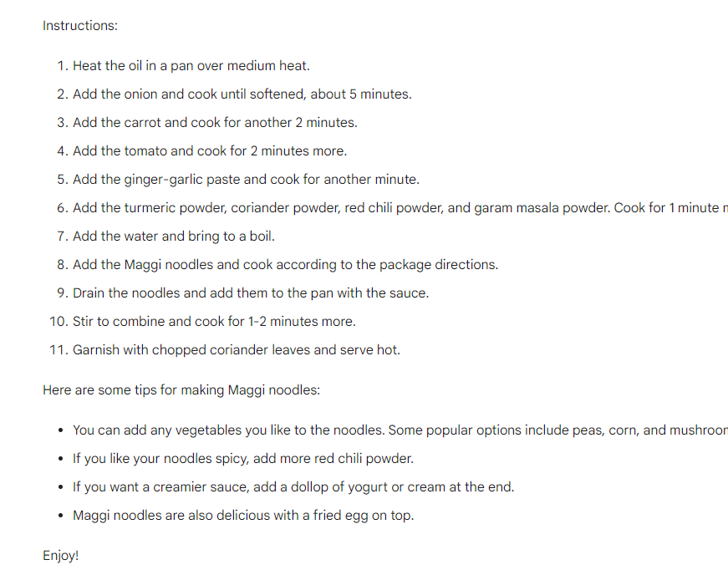Click the tip about spicy red chili powder
Viewport: 728px width, 570px height.
tap(243, 459)
